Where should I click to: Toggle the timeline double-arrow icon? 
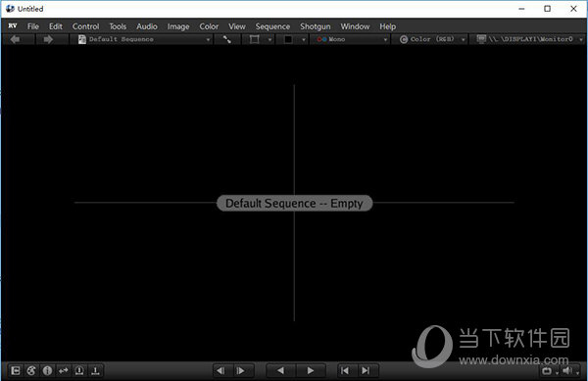click(64, 370)
